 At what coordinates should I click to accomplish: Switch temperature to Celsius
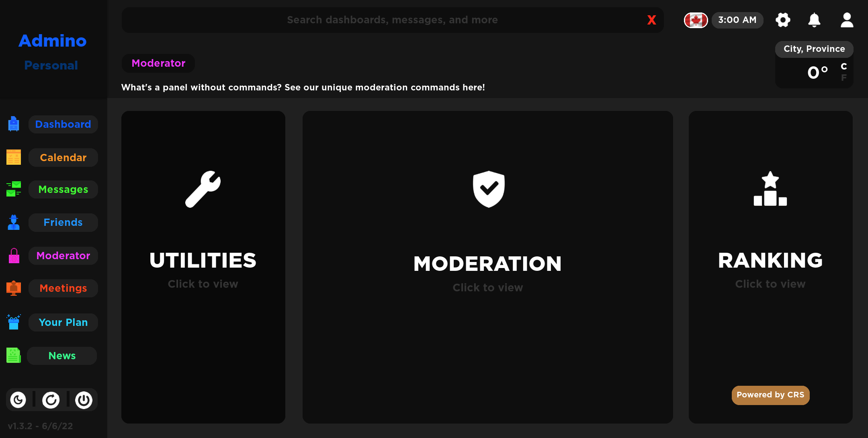(844, 66)
